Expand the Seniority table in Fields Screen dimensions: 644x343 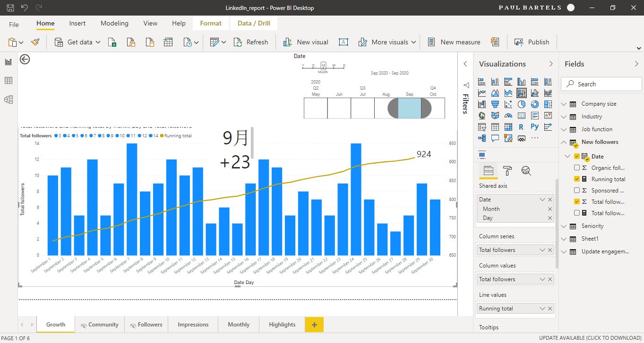click(564, 226)
